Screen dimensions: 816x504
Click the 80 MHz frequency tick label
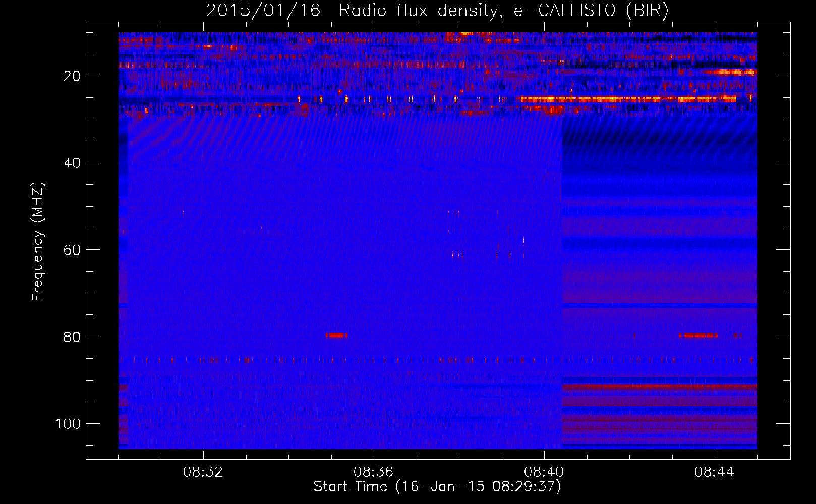click(73, 337)
